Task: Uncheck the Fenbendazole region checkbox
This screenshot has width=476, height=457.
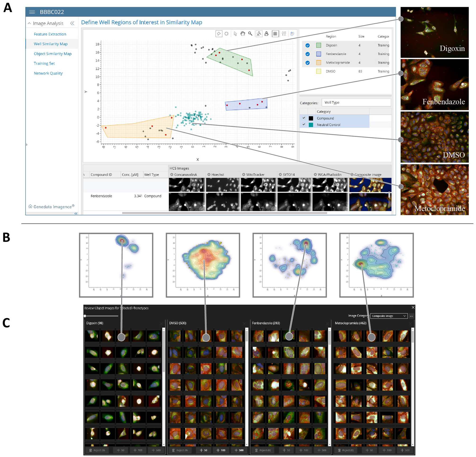Action: tap(308, 54)
